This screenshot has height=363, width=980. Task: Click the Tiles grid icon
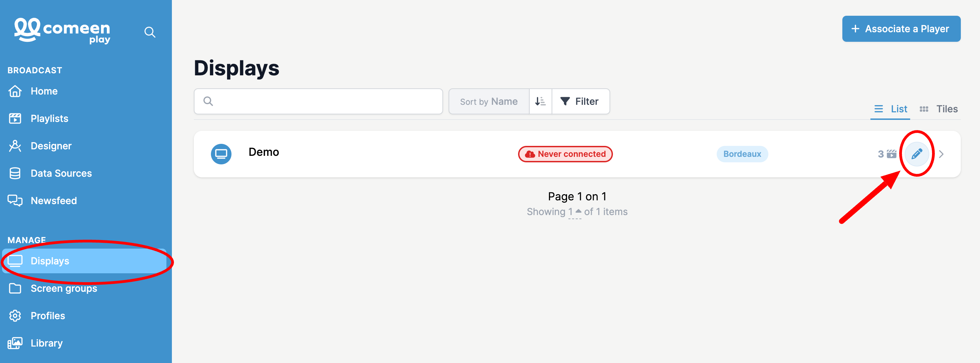tap(924, 109)
